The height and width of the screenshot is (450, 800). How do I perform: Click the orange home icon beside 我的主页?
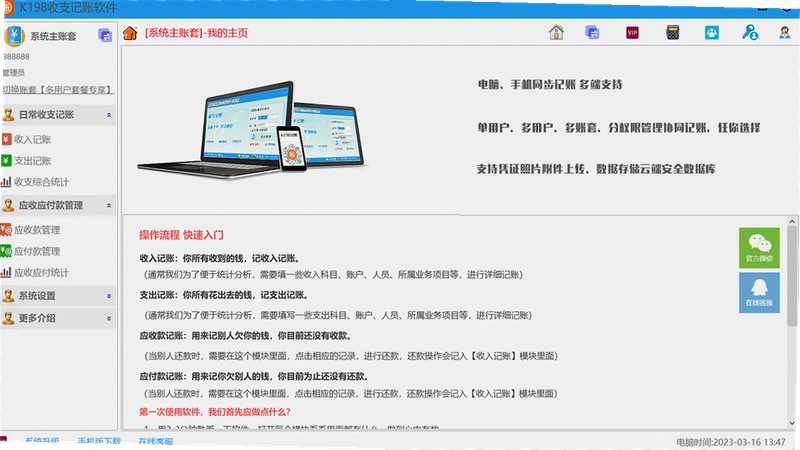pyautogui.click(x=130, y=33)
